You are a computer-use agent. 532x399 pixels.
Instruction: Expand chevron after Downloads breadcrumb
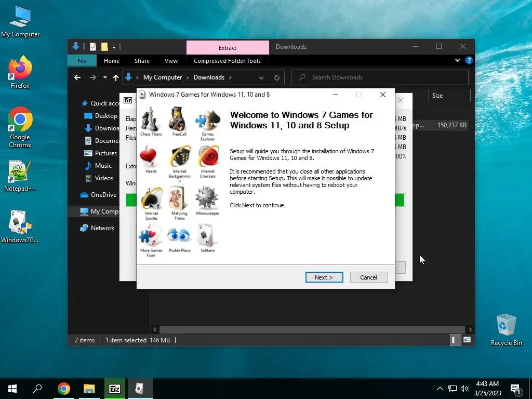(230, 78)
